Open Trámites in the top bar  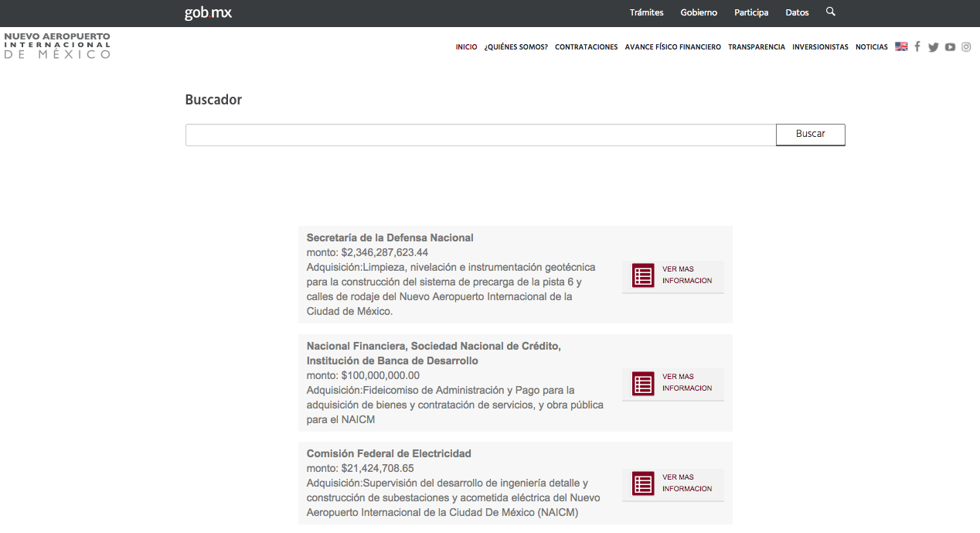(x=647, y=12)
